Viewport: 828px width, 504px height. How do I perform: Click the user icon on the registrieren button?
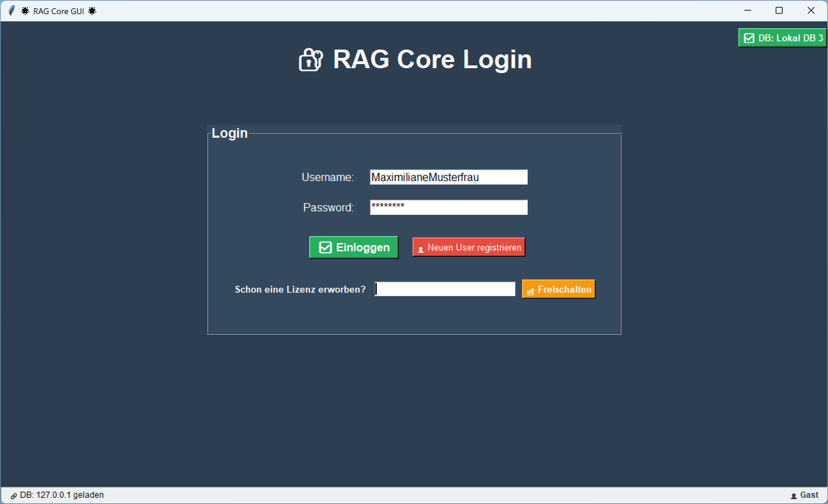click(x=421, y=249)
